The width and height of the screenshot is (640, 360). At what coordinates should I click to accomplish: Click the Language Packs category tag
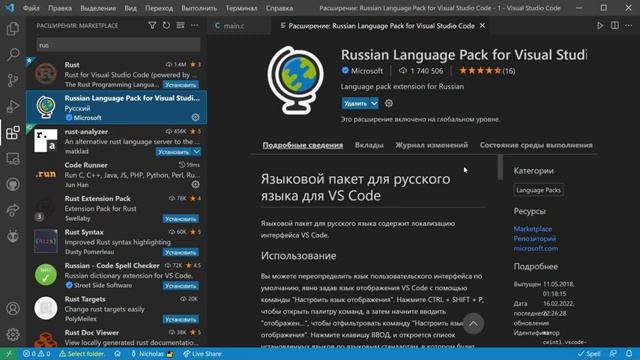[538, 190]
